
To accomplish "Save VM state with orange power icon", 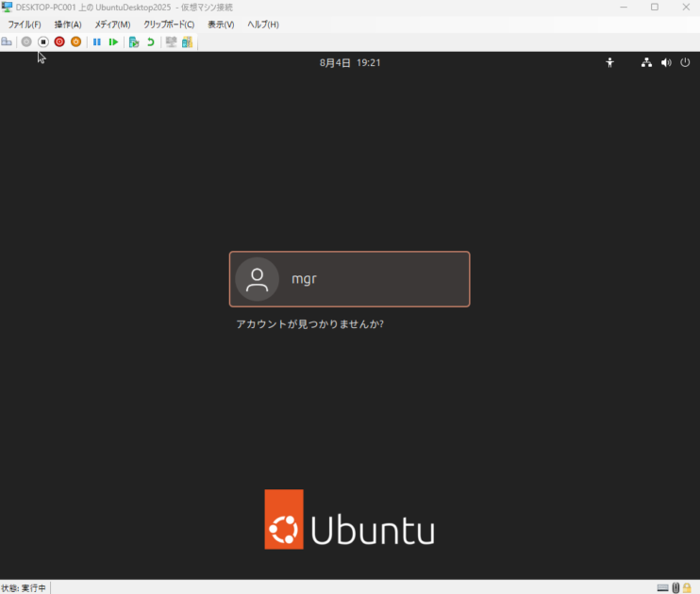I will pyautogui.click(x=75, y=41).
